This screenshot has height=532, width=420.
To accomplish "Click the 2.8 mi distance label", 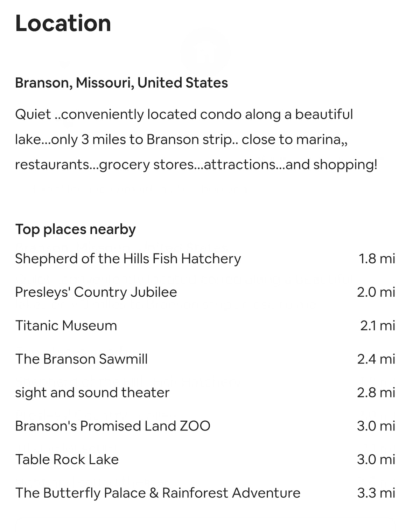I will point(376,393).
